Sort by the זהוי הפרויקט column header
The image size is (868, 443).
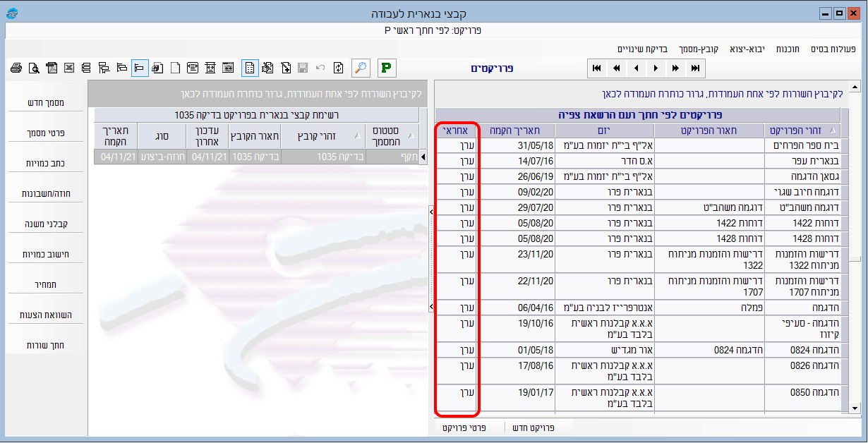802,131
